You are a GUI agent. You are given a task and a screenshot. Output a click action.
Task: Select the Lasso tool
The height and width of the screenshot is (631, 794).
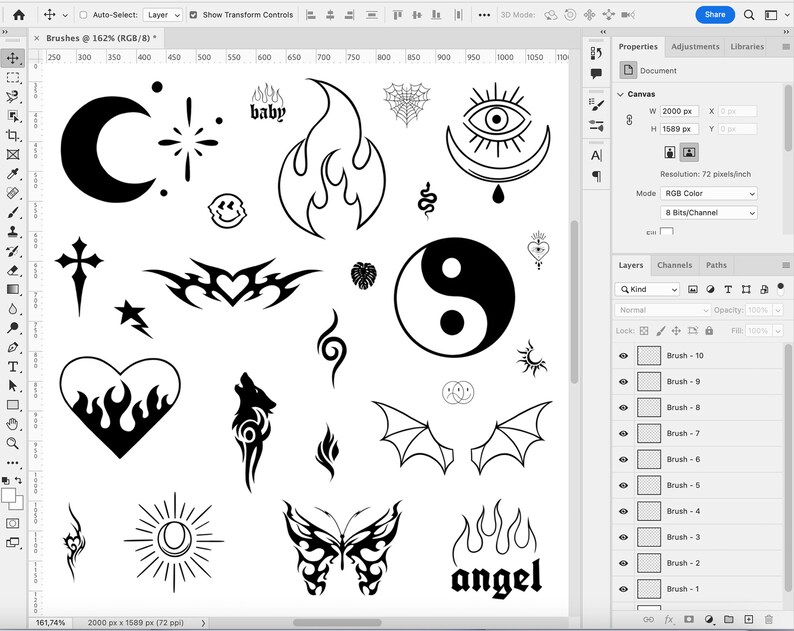(x=13, y=97)
